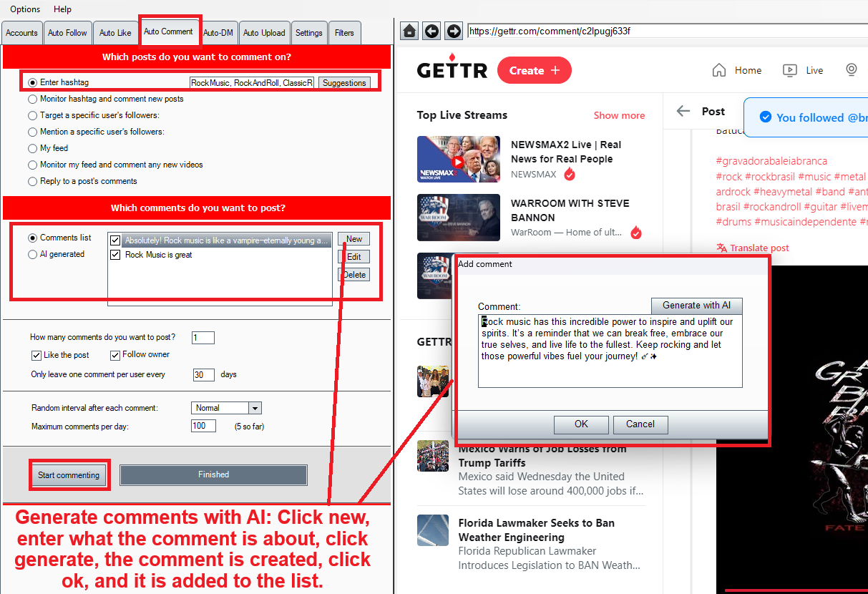Image resolution: width=868 pixels, height=594 pixels.
Task: Select the My feed radio option
Action: tap(32, 149)
